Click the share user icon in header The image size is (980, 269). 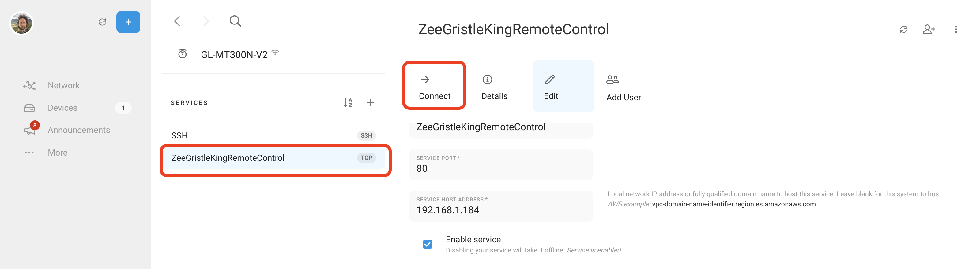click(929, 29)
